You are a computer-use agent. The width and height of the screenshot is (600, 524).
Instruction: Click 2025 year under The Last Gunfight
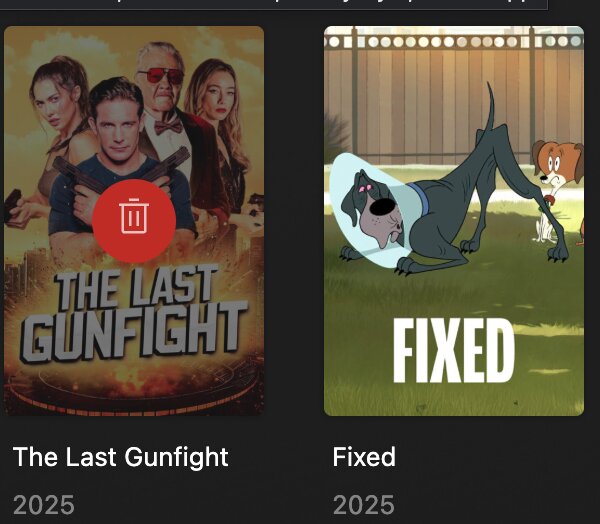[x=44, y=505]
